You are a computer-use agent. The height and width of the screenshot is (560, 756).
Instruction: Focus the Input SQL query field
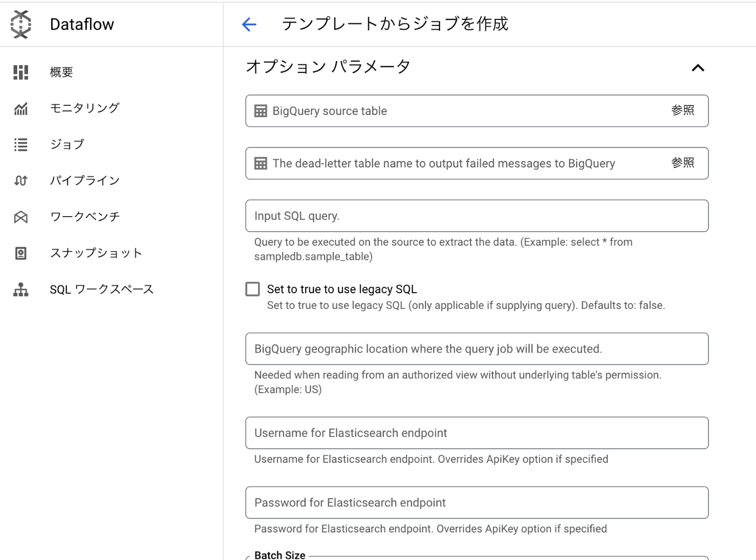click(x=477, y=216)
